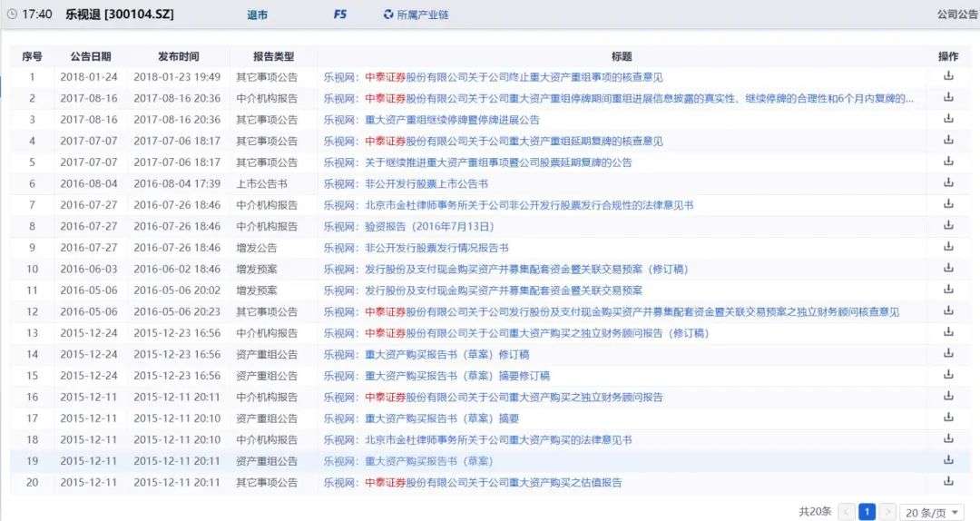Click the download icon for row 20

[948, 481]
